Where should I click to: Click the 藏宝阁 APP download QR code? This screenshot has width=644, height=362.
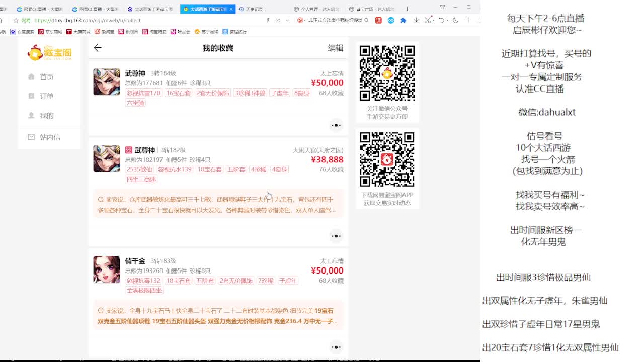tap(387, 159)
